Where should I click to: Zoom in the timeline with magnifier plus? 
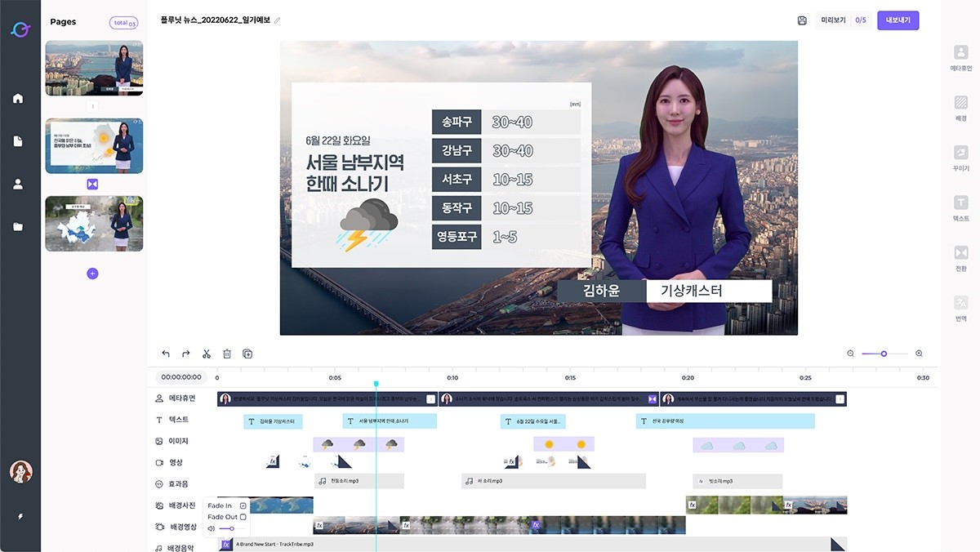(x=919, y=354)
